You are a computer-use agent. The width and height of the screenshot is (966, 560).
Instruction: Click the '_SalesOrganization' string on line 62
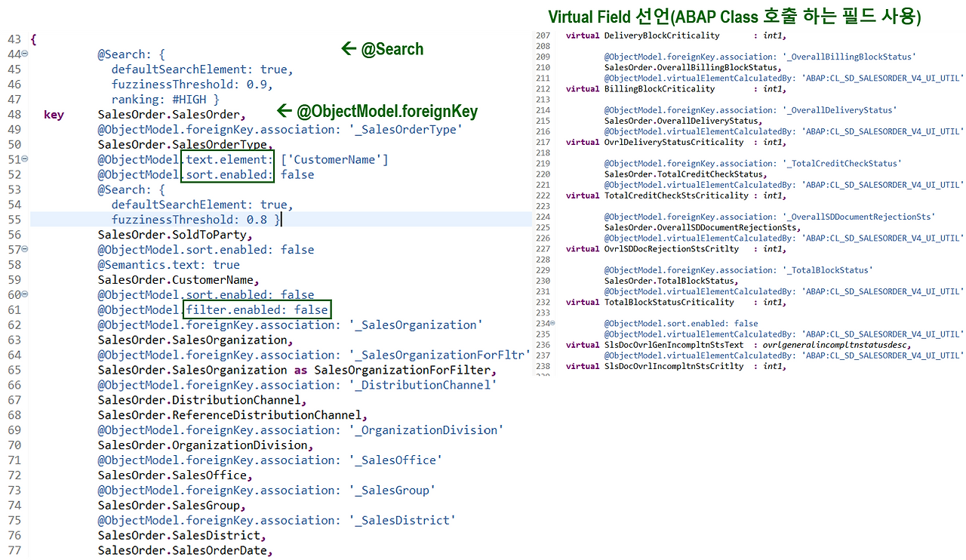pos(417,325)
